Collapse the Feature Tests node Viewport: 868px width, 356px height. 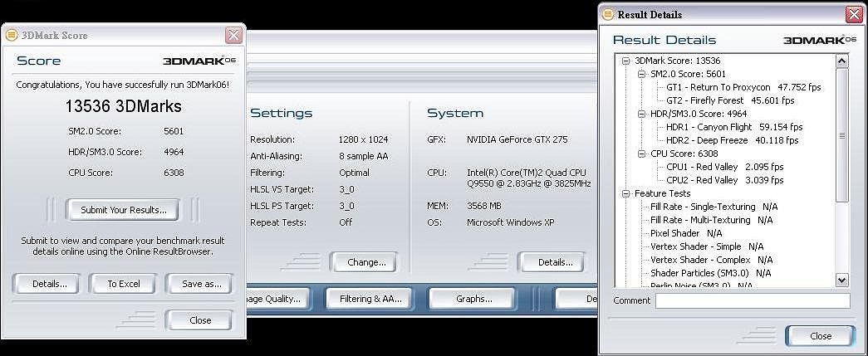tap(626, 193)
